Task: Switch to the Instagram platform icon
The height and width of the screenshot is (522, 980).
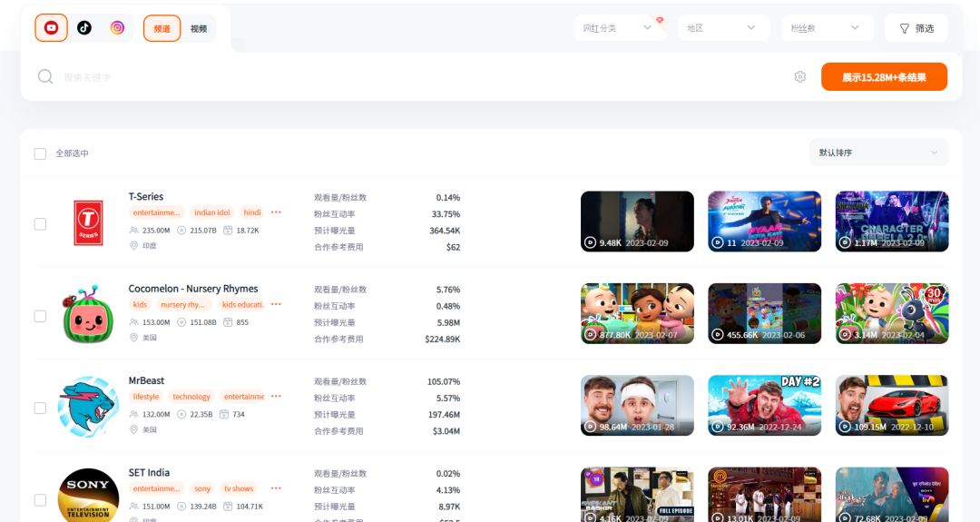Action: click(x=117, y=28)
